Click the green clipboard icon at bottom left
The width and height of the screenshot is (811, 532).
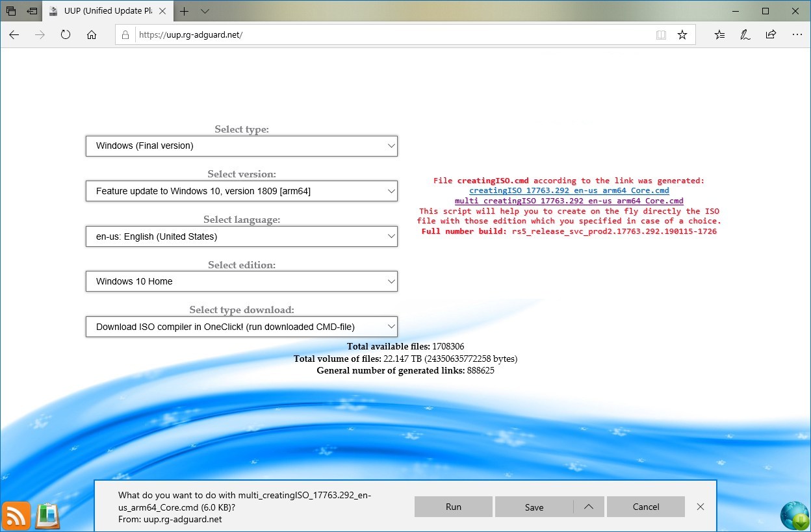pos(47,515)
